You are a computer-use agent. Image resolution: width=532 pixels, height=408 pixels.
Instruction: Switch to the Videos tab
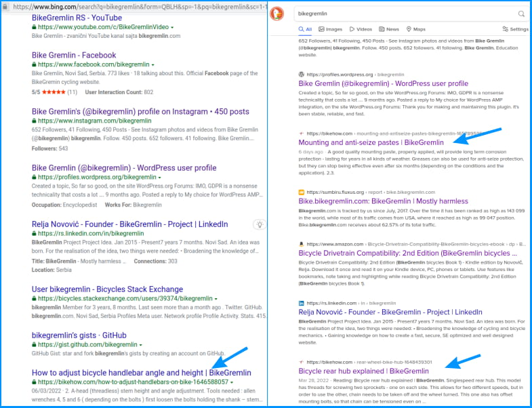361,29
